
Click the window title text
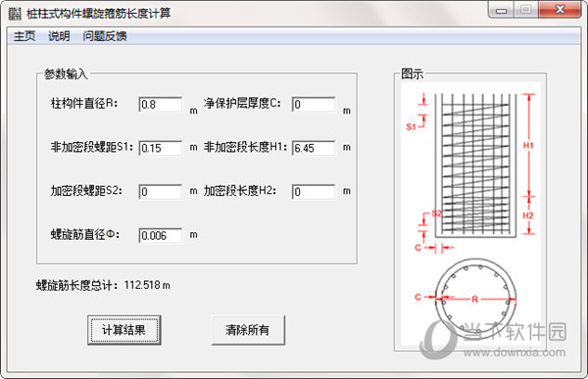pyautogui.click(x=99, y=14)
